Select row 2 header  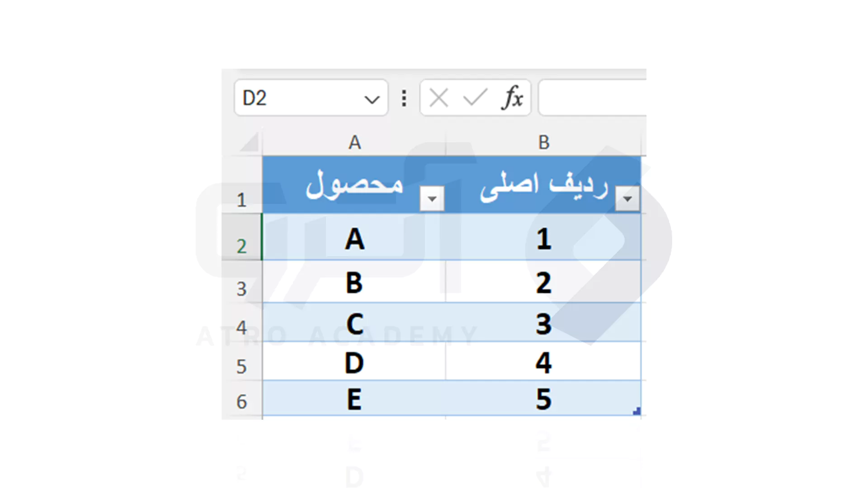[242, 237]
